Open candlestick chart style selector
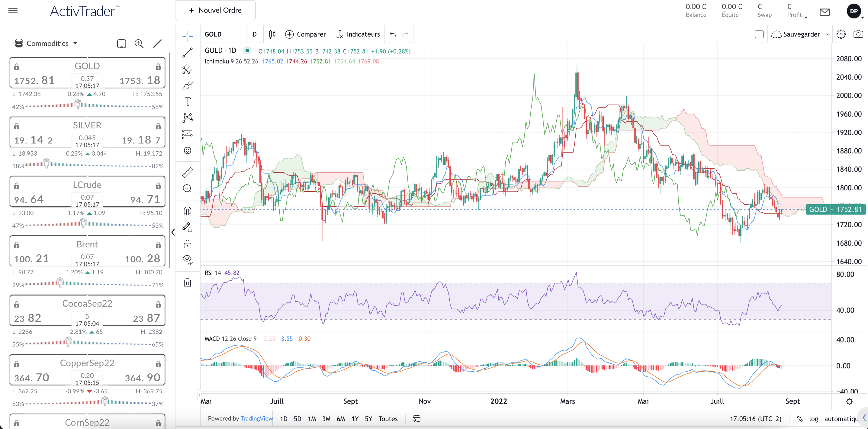 [272, 34]
